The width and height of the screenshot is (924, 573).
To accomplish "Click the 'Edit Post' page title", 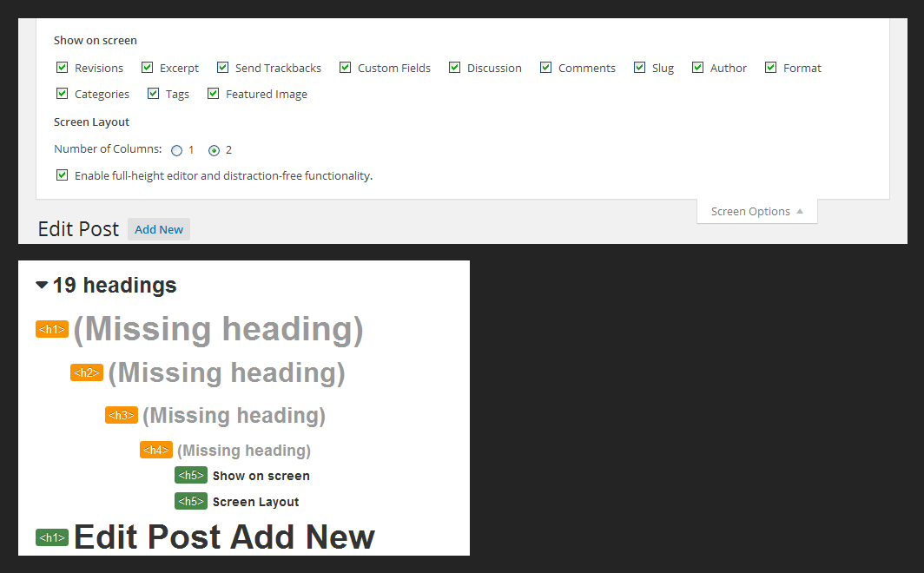I will (x=78, y=229).
